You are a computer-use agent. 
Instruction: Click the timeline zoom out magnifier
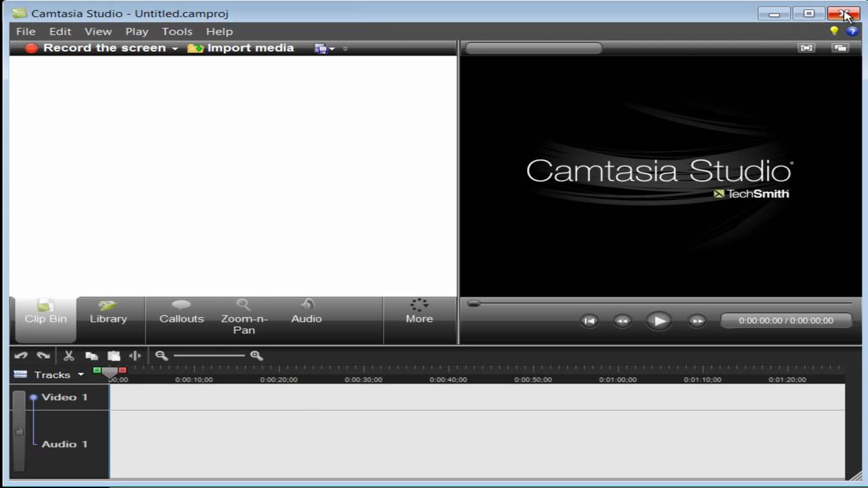tap(161, 355)
